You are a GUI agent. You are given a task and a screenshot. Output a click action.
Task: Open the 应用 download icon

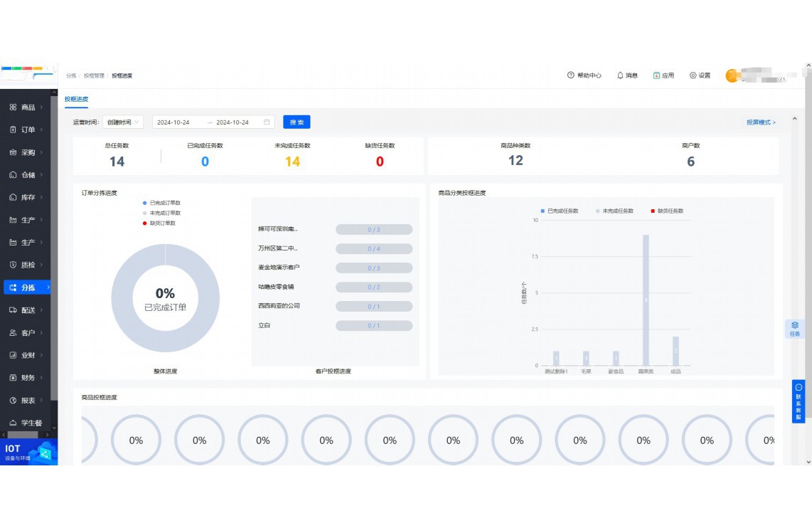[656, 75]
